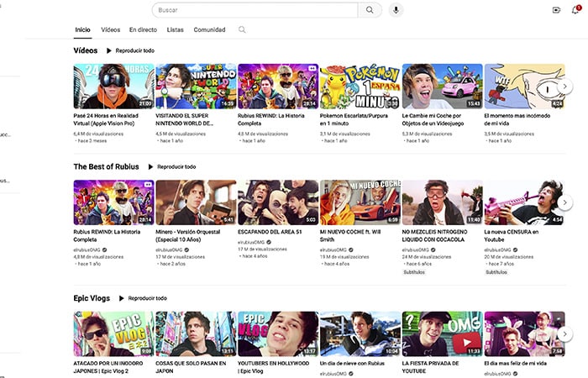Open LA FIESTA PRIVADA DE YOUTUBE thumbnail
Viewport: 588px width, 378px height.
pos(442,334)
